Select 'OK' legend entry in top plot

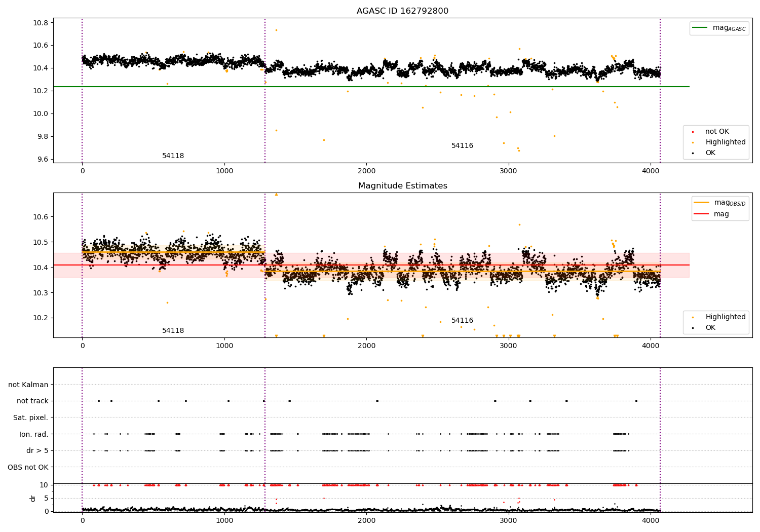[710, 153]
